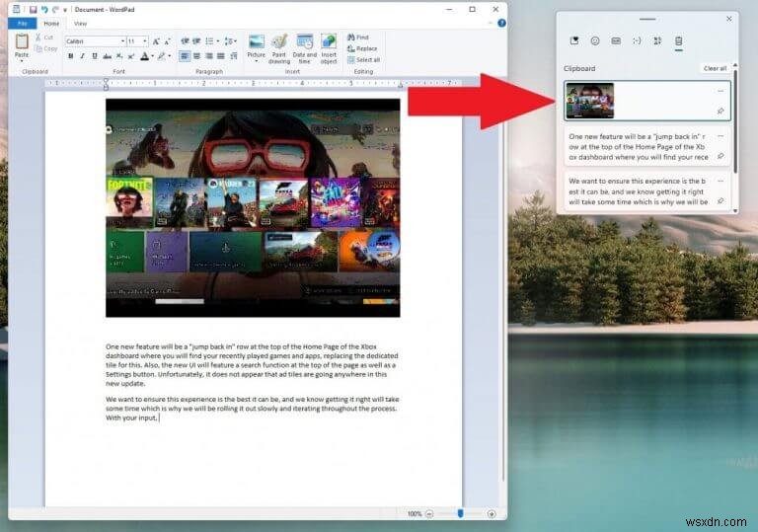Screen dimensions: 758x532
Task: Click the Find button
Action: 358,38
